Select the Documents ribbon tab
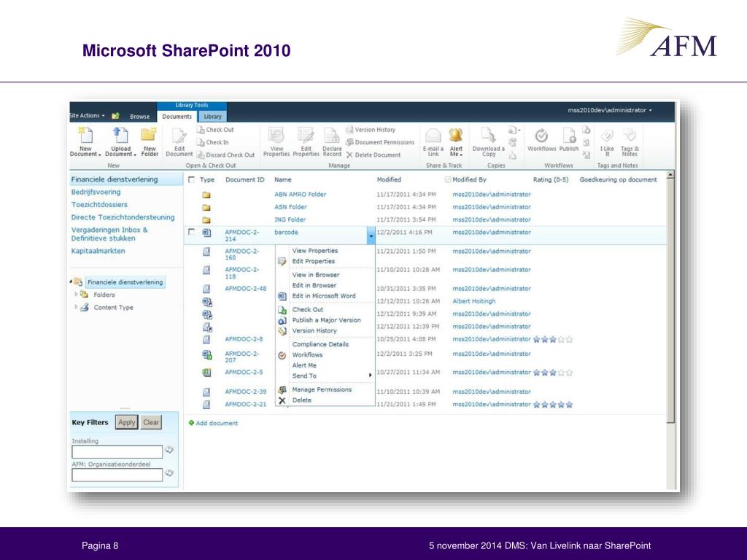This screenshot has height=560, width=747. click(177, 116)
